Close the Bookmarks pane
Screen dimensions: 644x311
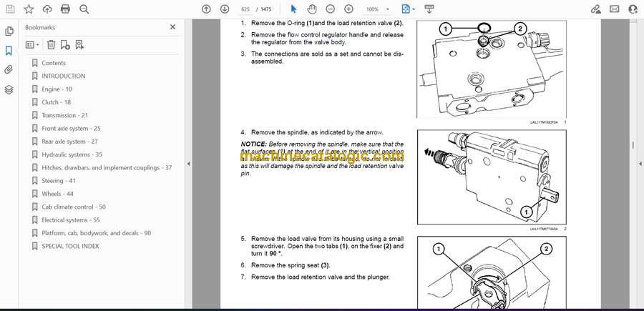coord(172,27)
